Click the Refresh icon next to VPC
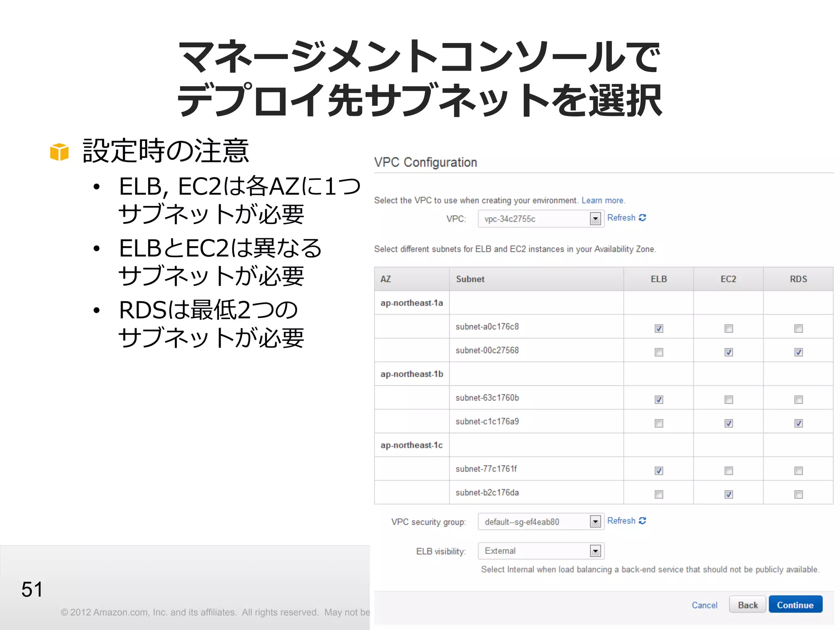Screen dimensions: 840x630 642,218
